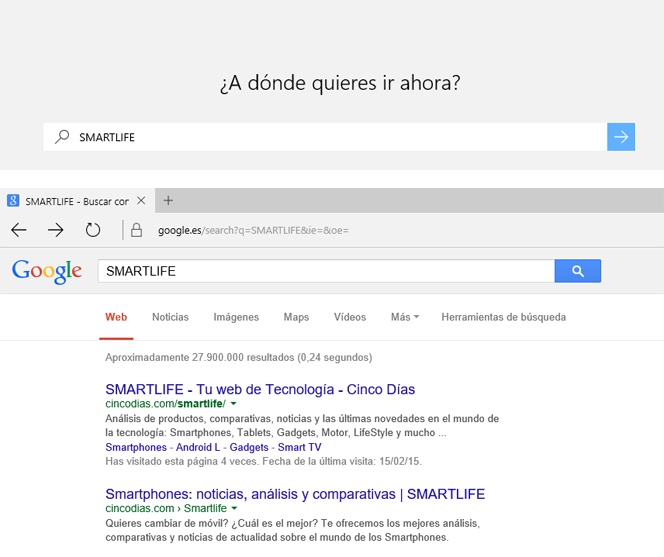Image resolution: width=664 pixels, height=557 pixels.
Task: Go back with the left arrow
Action: pyautogui.click(x=19, y=230)
